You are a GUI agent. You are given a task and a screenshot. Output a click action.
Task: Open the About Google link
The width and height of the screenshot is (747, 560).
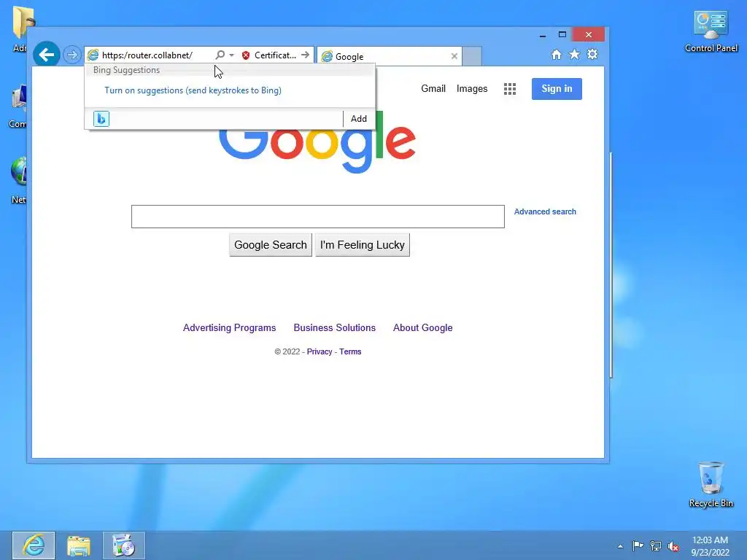422,327
